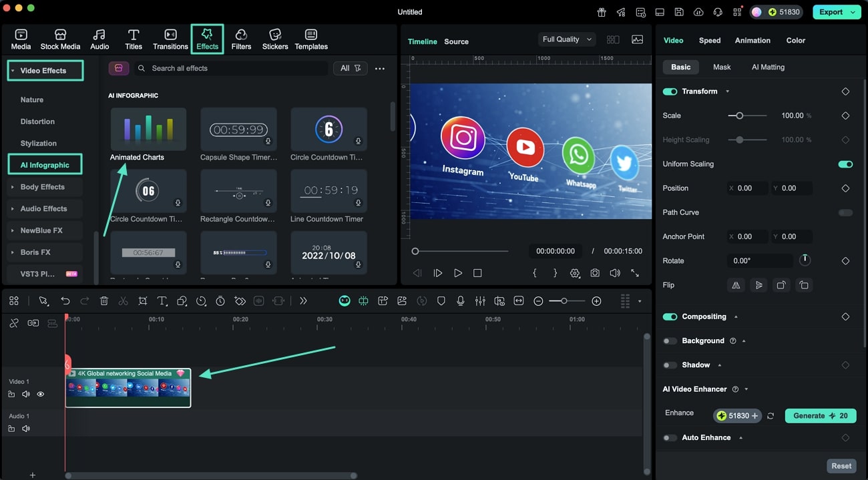Viewport: 868px width, 480px height.
Task: Toggle the Transform switch off
Action: point(670,91)
